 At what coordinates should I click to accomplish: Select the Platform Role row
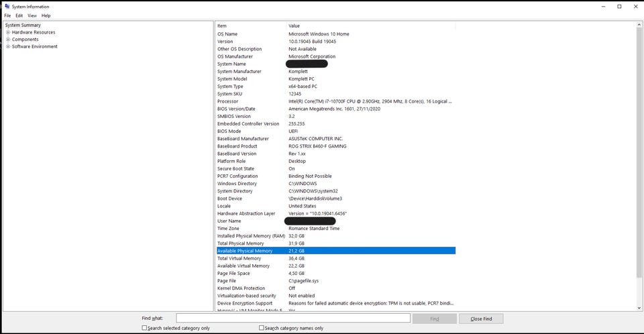pyautogui.click(x=336, y=161)
